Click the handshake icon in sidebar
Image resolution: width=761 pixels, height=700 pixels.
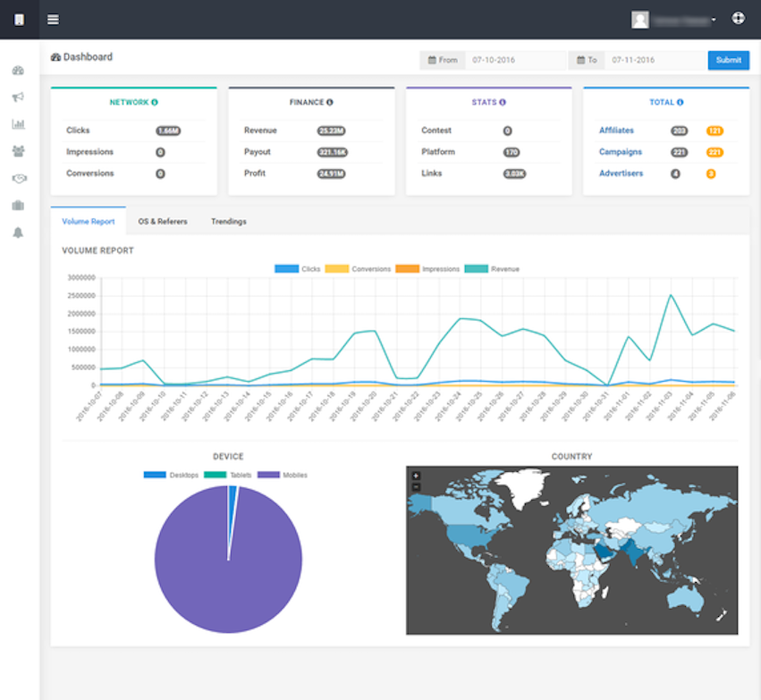tap(19, 179)
